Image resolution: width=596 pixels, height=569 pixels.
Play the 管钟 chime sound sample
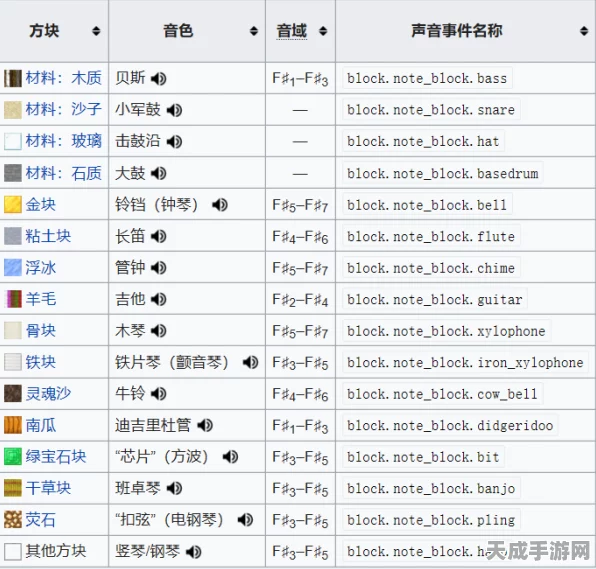(159, 268)
